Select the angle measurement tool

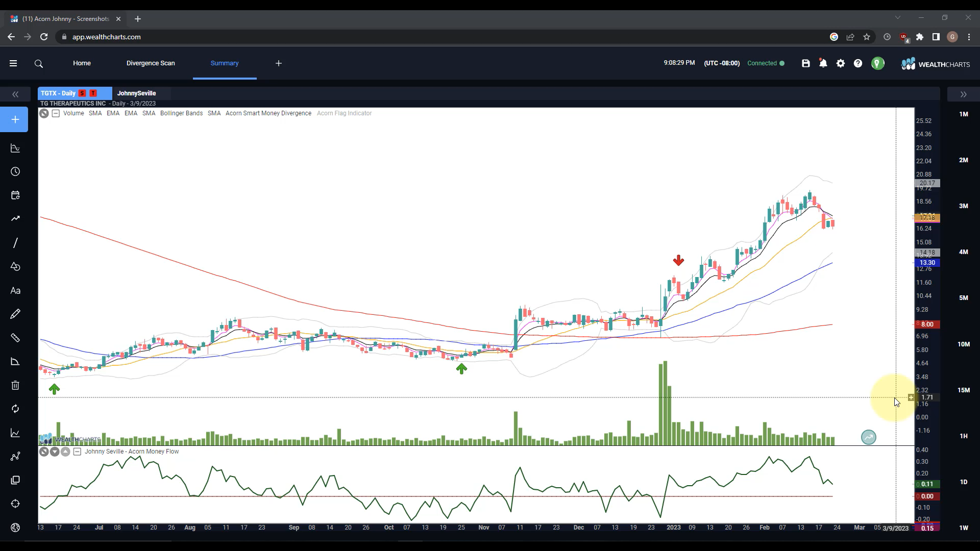tap(15, 362)
